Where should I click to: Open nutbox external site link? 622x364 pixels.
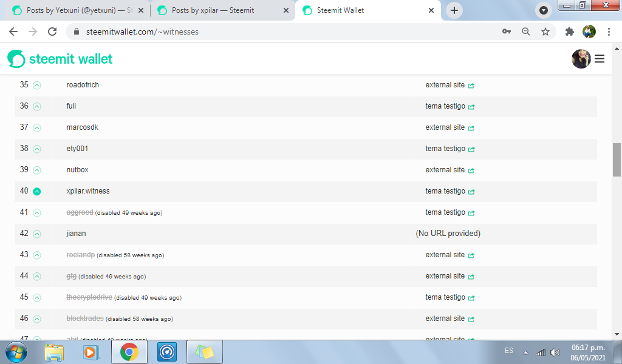pyautogui.click(x=450, y=169)
